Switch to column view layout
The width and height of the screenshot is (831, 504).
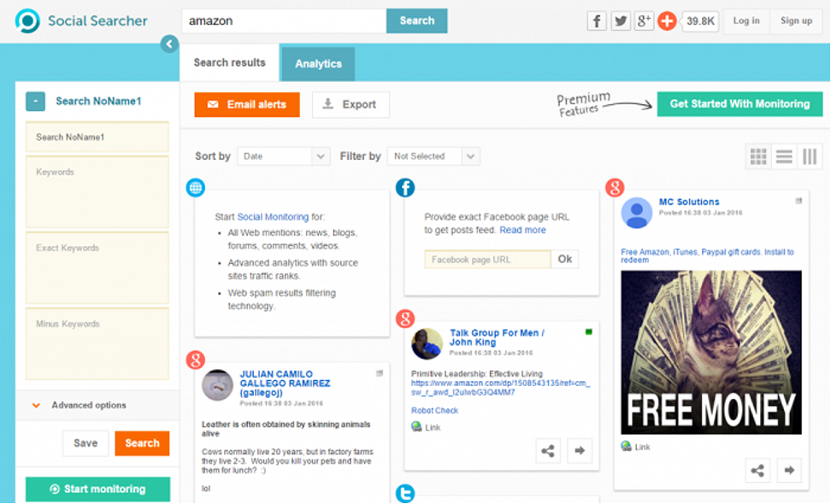(x=810, y=156)
